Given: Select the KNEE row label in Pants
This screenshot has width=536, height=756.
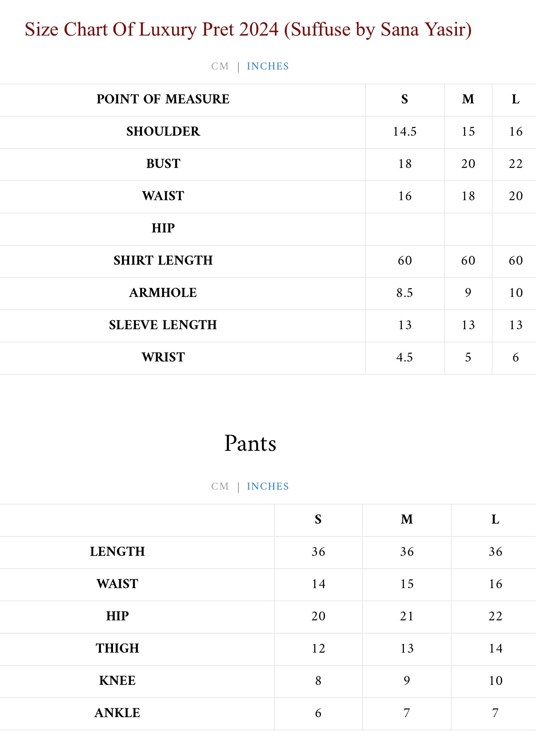Looking at the screenshot, I should [118, 681].
